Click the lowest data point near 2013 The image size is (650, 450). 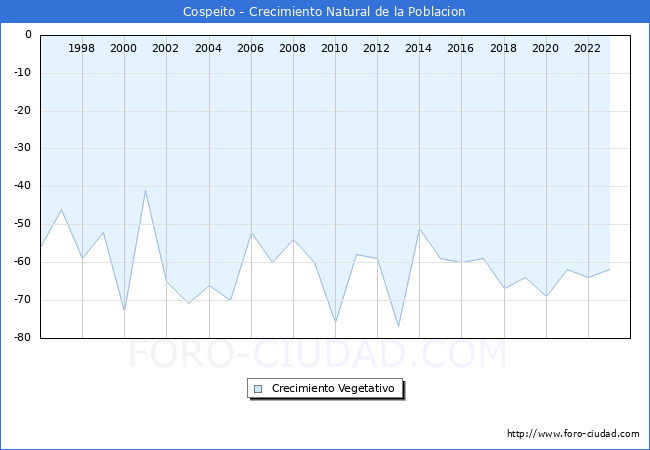[398, 327]
